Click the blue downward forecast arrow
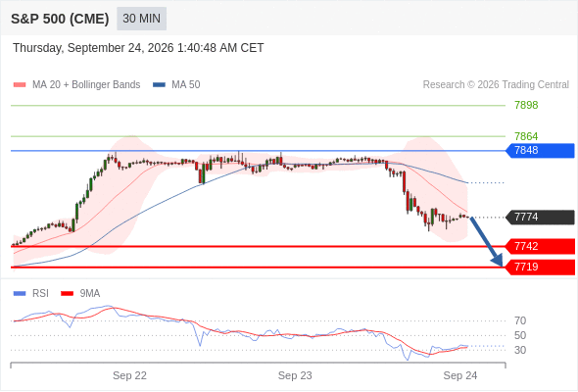This screenshot has width=578, height=392. click(x=487, y=242)
